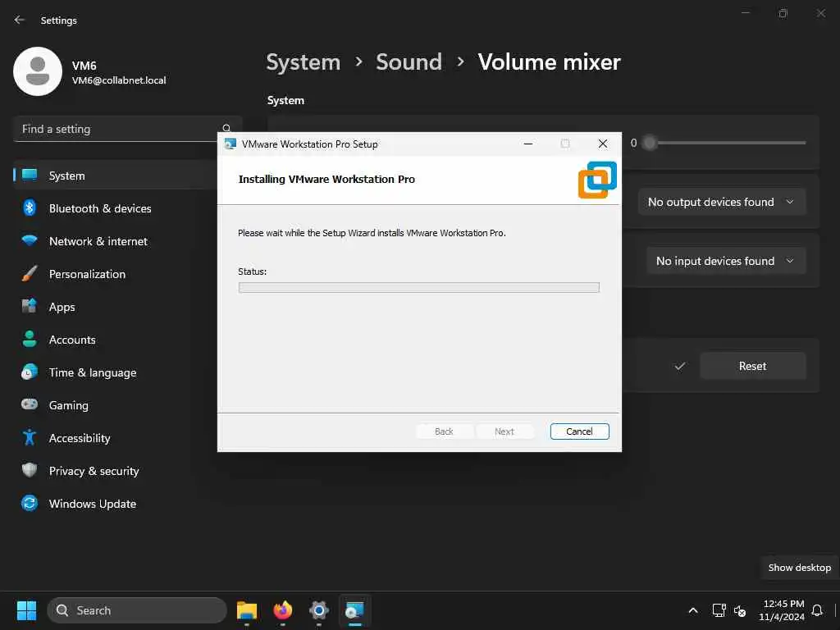Image resolution: width=840 pixels, height=630 pixels.
Task: Click the Find a setting search box
Action: tap(127, 129)
